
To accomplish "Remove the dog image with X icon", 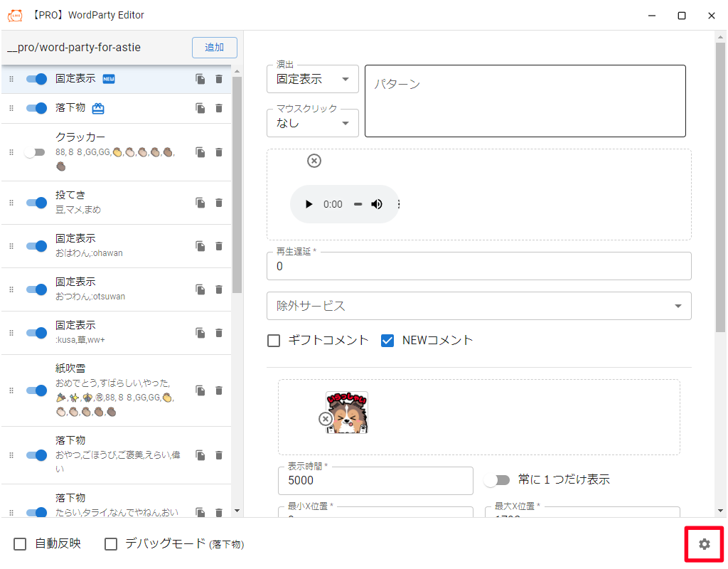I will [326, 420].
